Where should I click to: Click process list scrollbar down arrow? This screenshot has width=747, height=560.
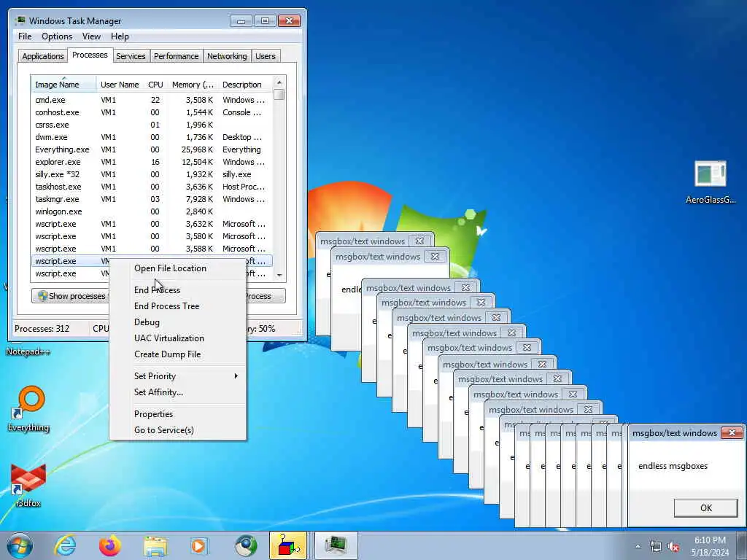pyautogui.click(x=279, y=275)
